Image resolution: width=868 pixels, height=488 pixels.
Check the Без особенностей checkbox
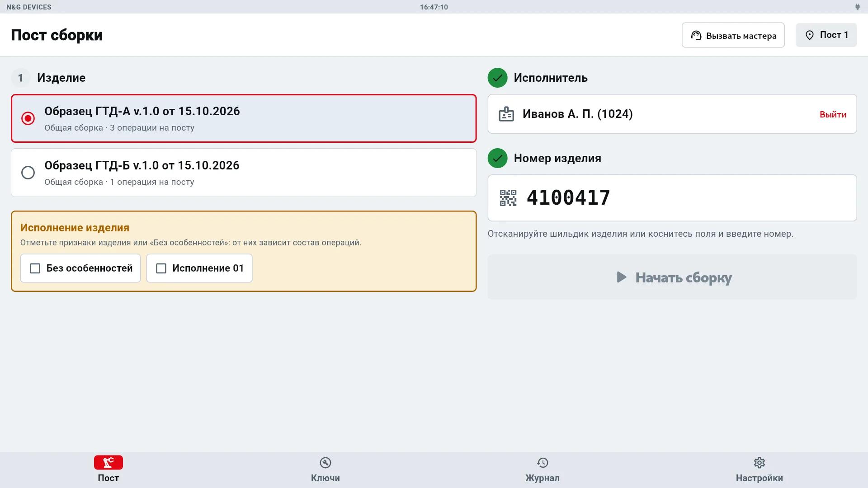pos(35,268)
